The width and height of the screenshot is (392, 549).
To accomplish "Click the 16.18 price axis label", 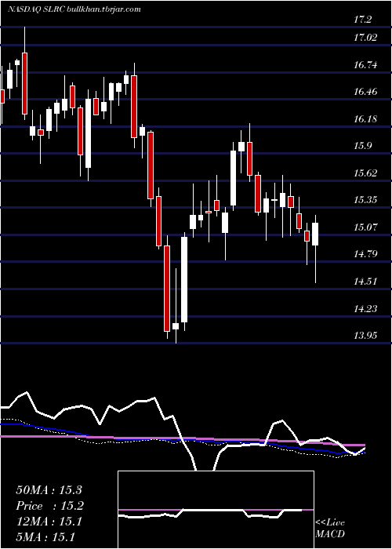I will [365, 119].
